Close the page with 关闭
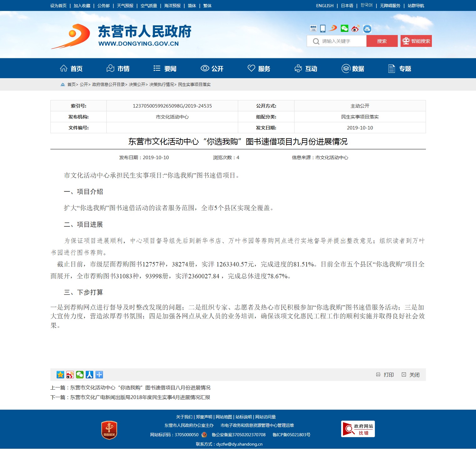The image size is (476, 455). click(x=411, y=375)
